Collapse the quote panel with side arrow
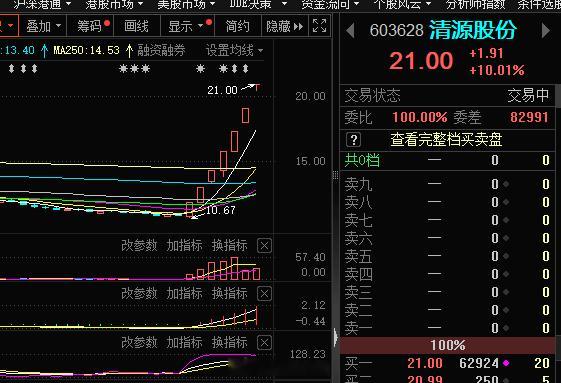561x383 pixels. 336,338
